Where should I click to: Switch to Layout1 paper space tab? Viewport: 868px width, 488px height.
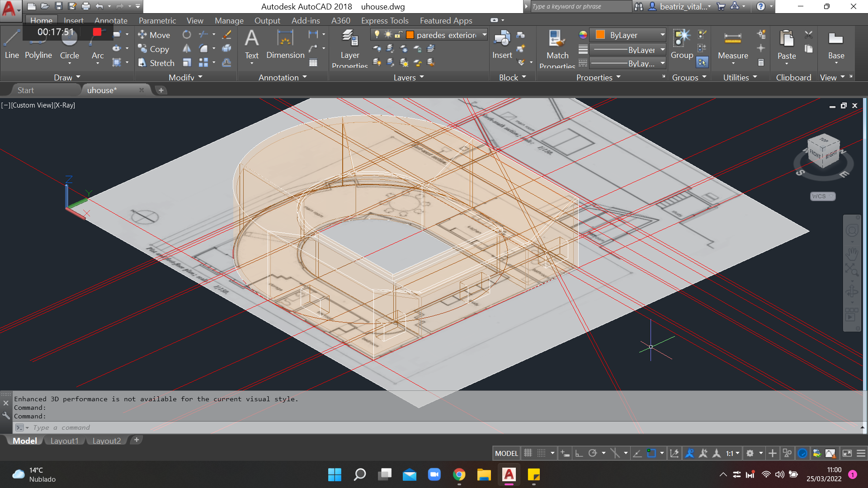(64, 441)
